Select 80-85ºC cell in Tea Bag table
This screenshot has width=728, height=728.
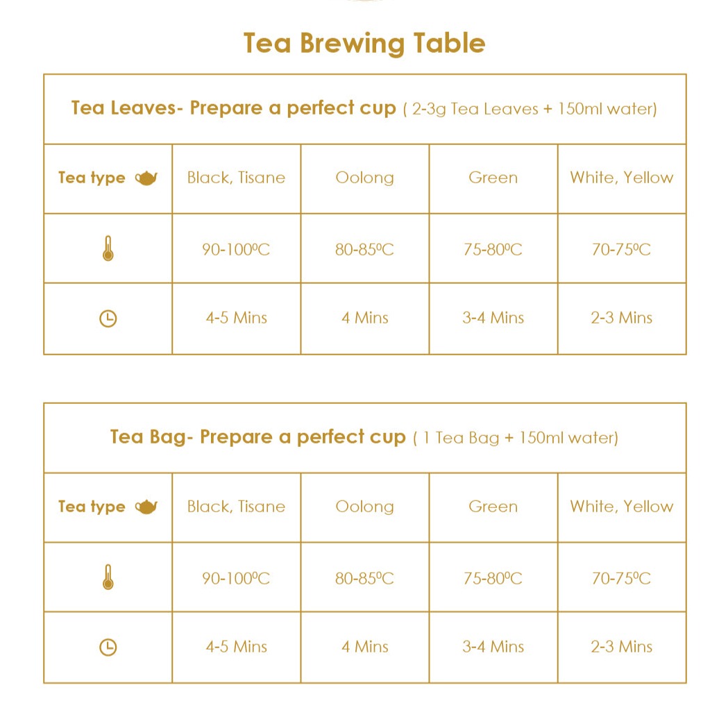point(364,578)
